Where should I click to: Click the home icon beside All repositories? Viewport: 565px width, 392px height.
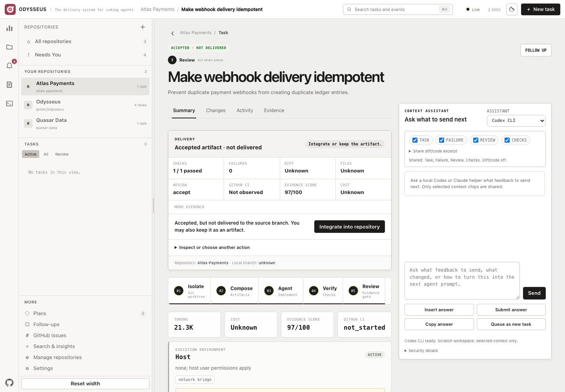point(29,42)
